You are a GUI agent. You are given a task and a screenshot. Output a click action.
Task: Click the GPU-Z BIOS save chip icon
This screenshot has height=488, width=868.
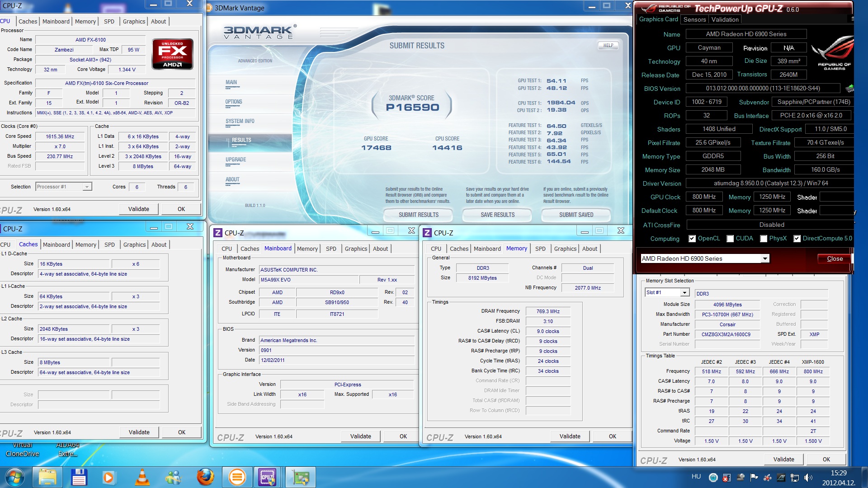(849, 88)
